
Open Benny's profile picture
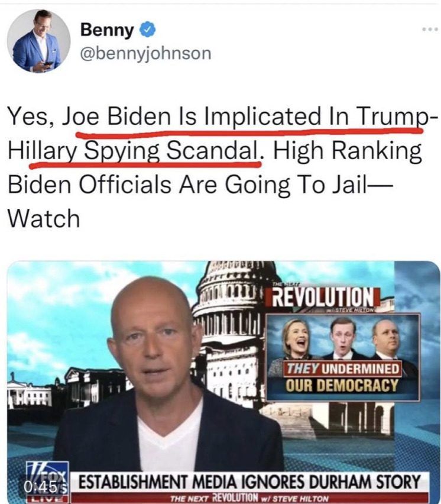click(x=38, y=41)
